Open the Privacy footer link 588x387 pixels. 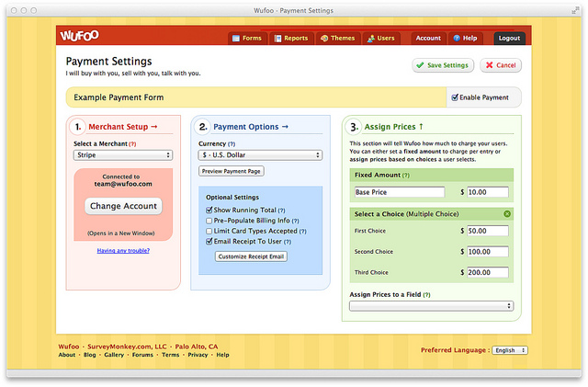tap(198, 355)
